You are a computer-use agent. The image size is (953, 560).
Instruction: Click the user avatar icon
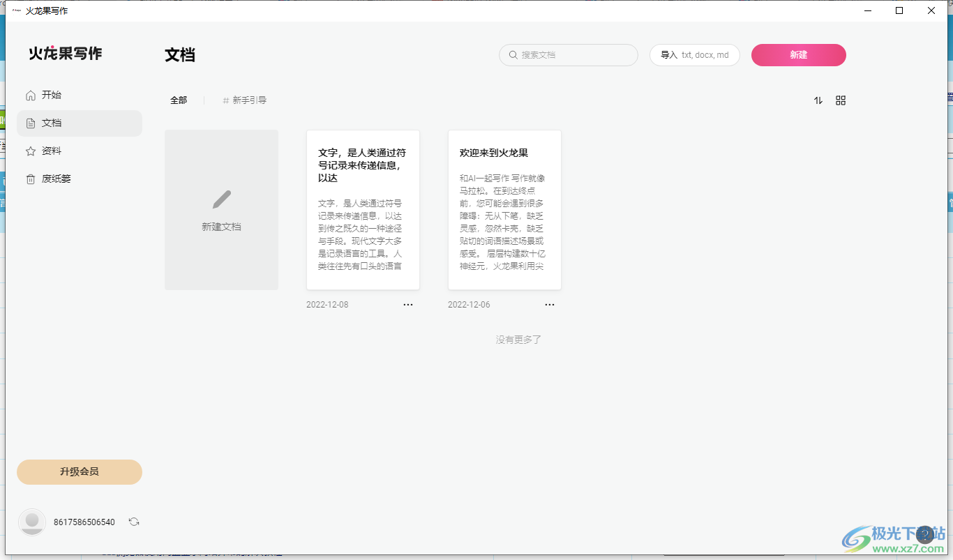(32, 522)
